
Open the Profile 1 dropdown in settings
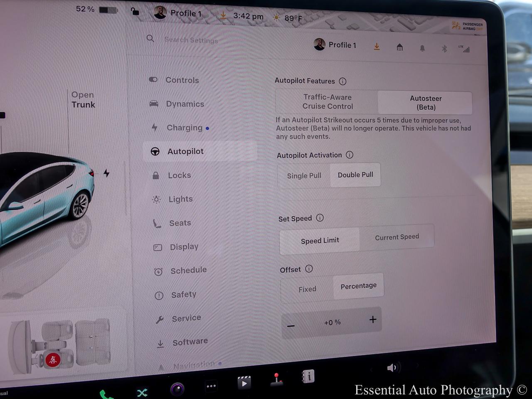click(x=335, y=45)
